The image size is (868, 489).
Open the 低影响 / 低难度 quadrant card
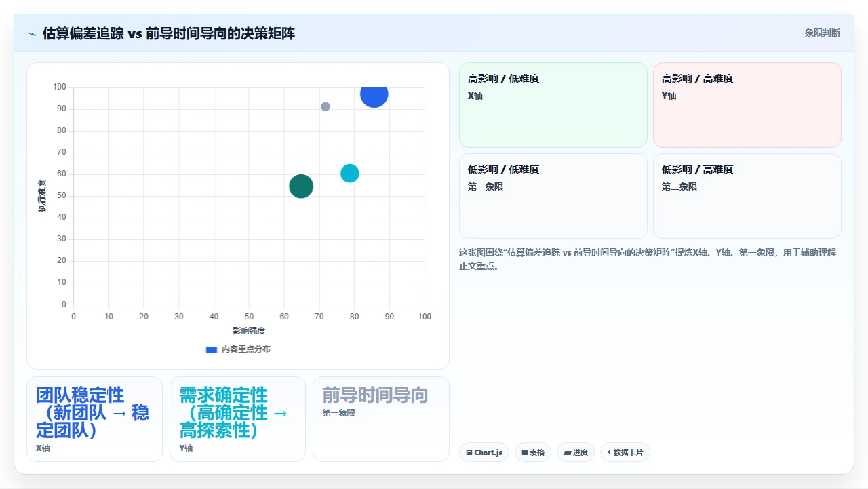[x=553, y=196]
